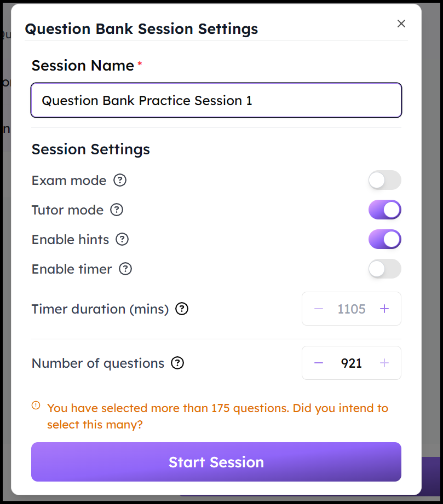Screen dimensions: 443x504
Task: Open the Enable hints help tooltip icon
Action: (x=122, y=239)
